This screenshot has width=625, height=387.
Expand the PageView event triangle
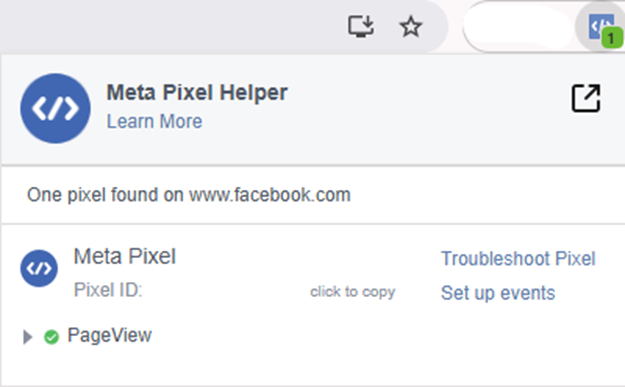click(x=28, y=337)
